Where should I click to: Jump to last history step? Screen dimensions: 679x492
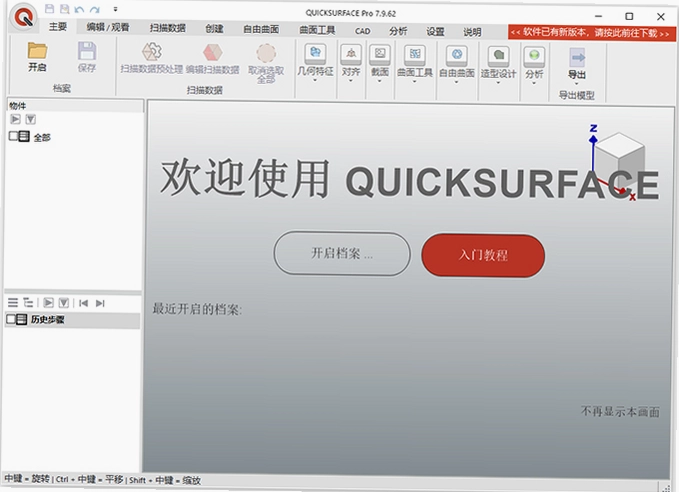pos(100,303)
